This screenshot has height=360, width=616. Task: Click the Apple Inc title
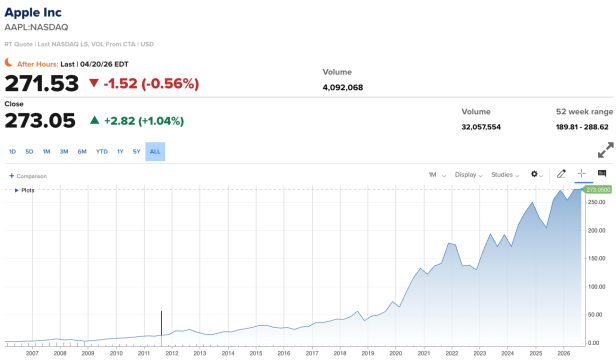(x=33, y=12)
